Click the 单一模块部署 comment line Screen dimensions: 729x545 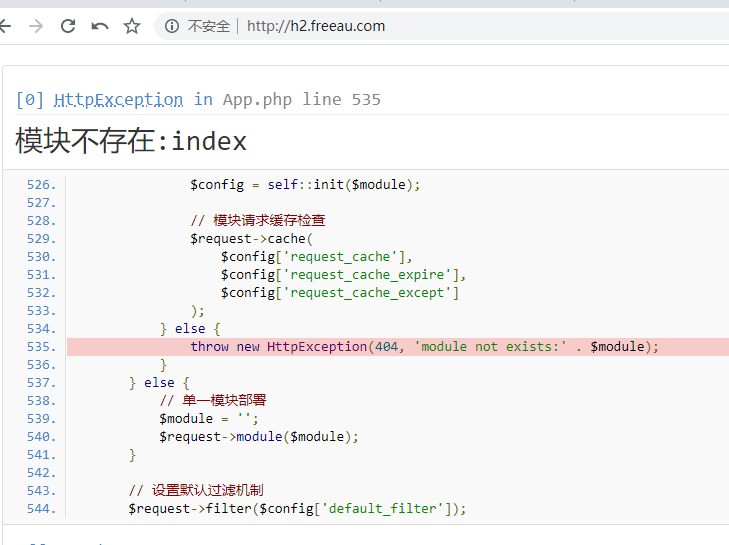(x=212, y=400)
